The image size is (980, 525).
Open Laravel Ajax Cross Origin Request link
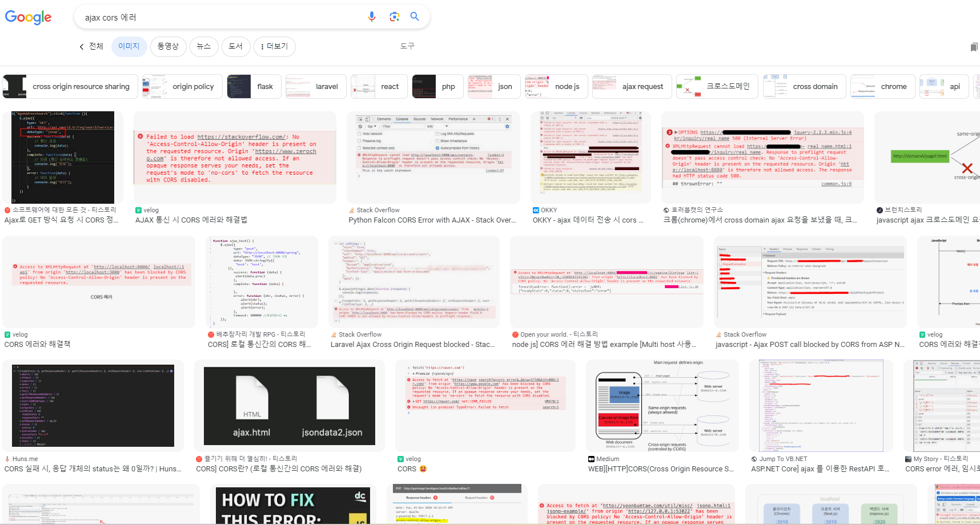point(412,345)
